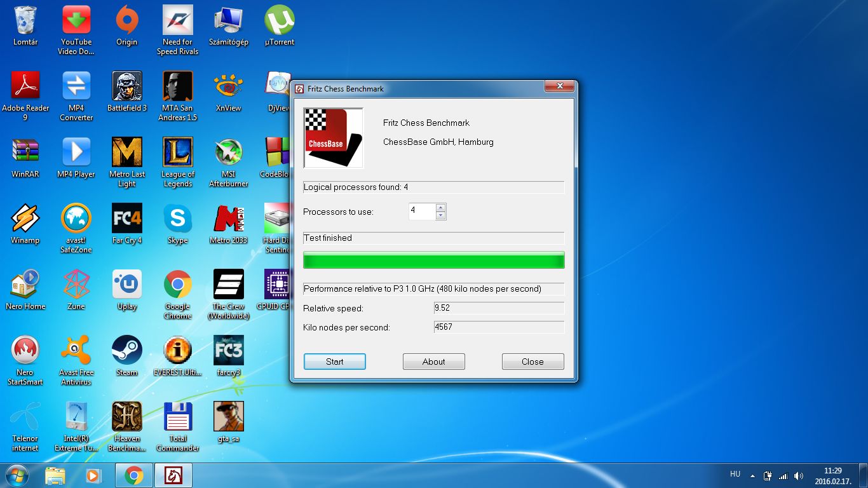The image size is (868, 488).
Task: Launch MTA San Andreas 1.5 icon
Action: (x=178, y=96)
